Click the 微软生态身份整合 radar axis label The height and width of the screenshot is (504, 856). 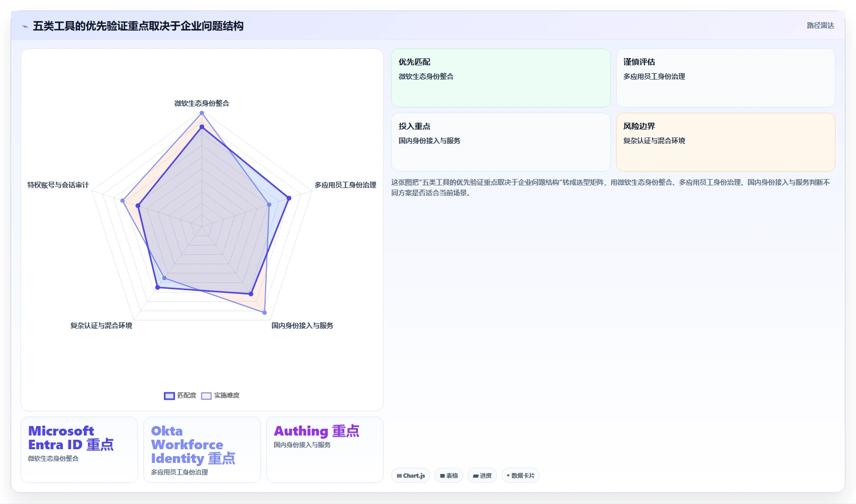pos(202,103)
